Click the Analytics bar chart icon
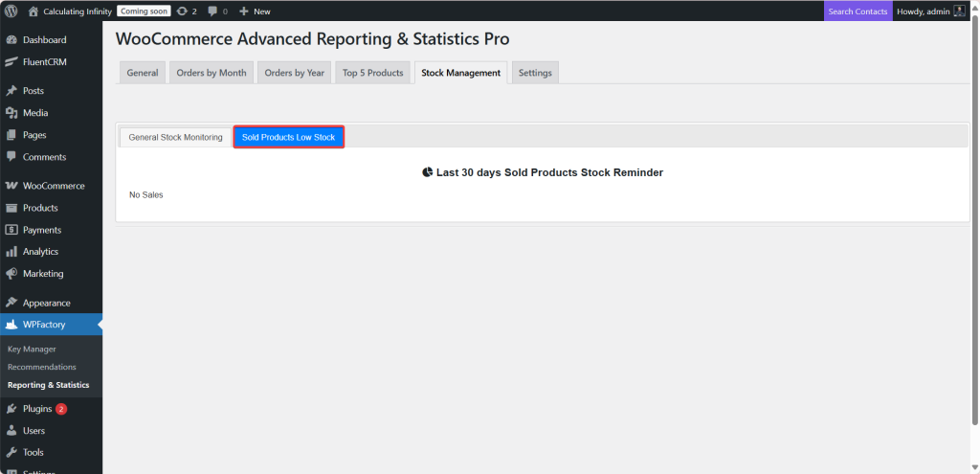The height and width of the screenshot is (474, 980). click(11, 252)
